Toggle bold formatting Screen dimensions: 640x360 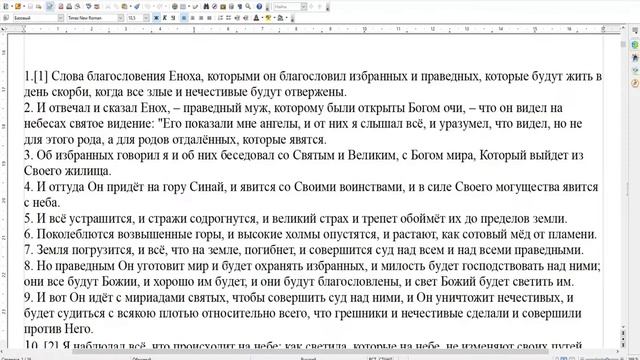click(156, 18)
